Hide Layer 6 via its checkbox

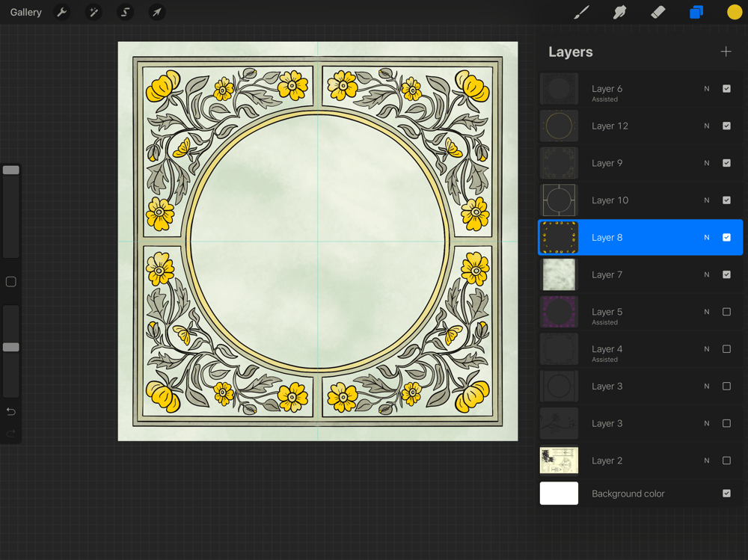tap(726, 89)
